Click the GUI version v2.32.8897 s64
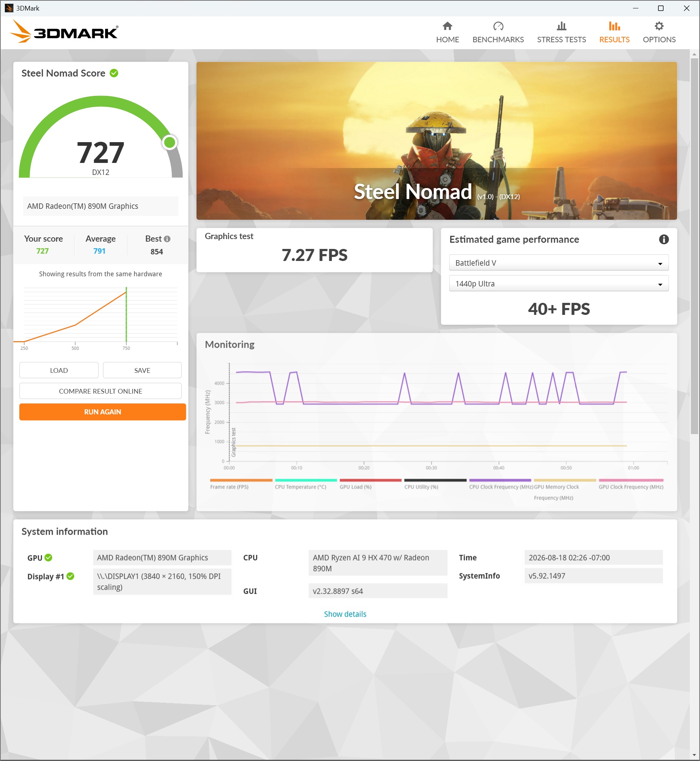The height and width of the screenshot is (761, 700). pyautogui.click(x=378, y=591)
